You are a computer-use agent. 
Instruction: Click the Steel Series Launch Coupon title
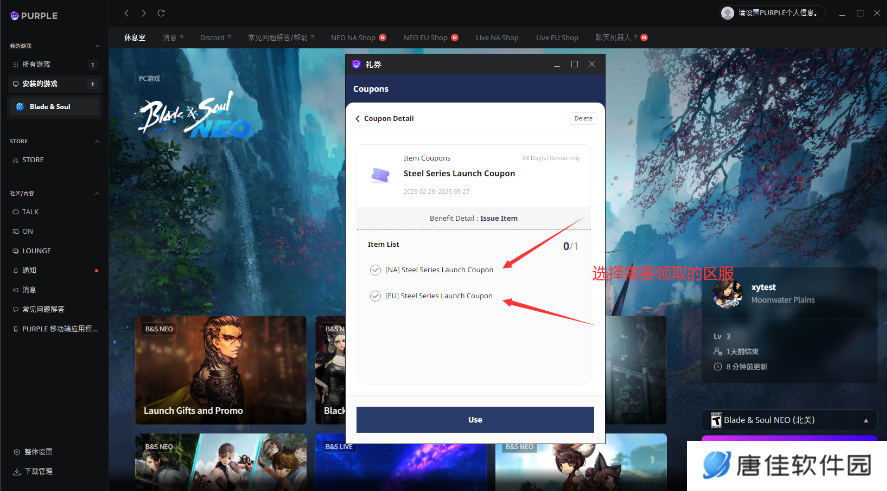click(x=459, y=174)
